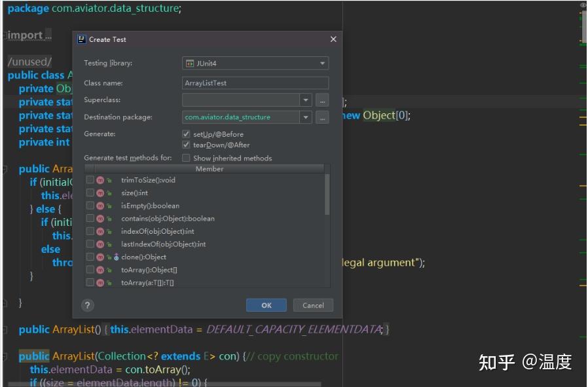The width and height of the screenshot is (588, 387).
Task: Click the lock icon next to size():int
Action: [109, 193]
